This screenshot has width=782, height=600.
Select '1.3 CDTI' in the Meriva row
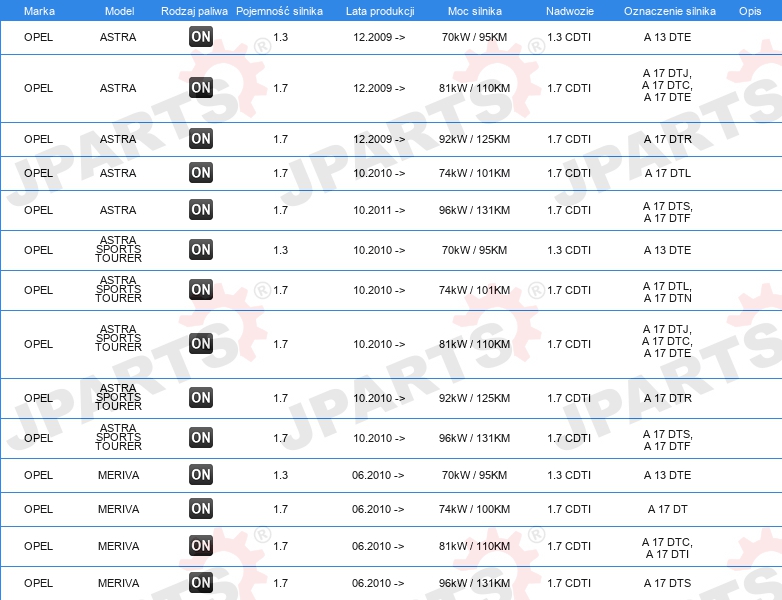(x=569, y=475)
